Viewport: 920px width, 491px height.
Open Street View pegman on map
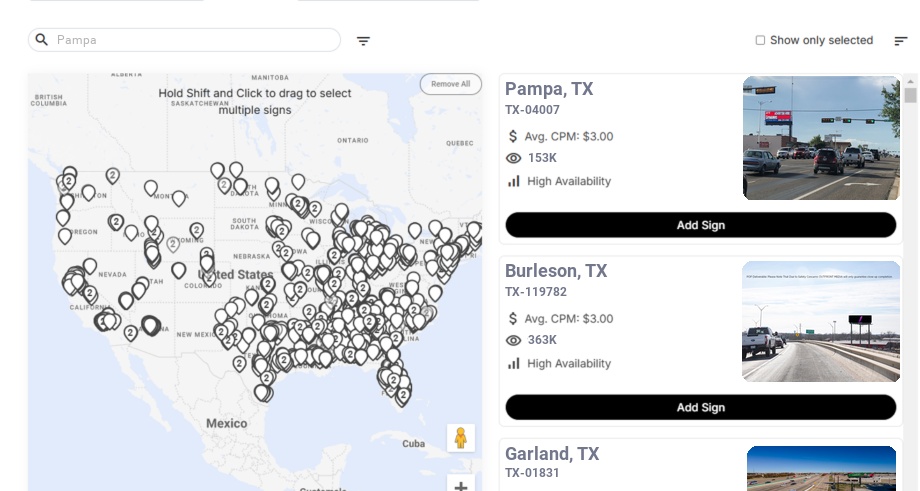pyautogui.click(x=461, y=438)
